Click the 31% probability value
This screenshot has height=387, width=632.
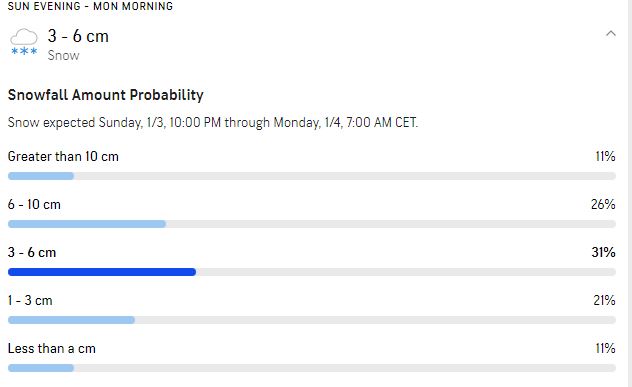coord(603,252)
